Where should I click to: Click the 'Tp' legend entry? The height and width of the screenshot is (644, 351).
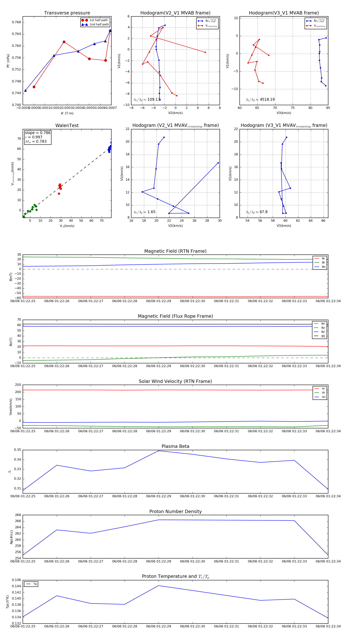[x=31, y=584]
